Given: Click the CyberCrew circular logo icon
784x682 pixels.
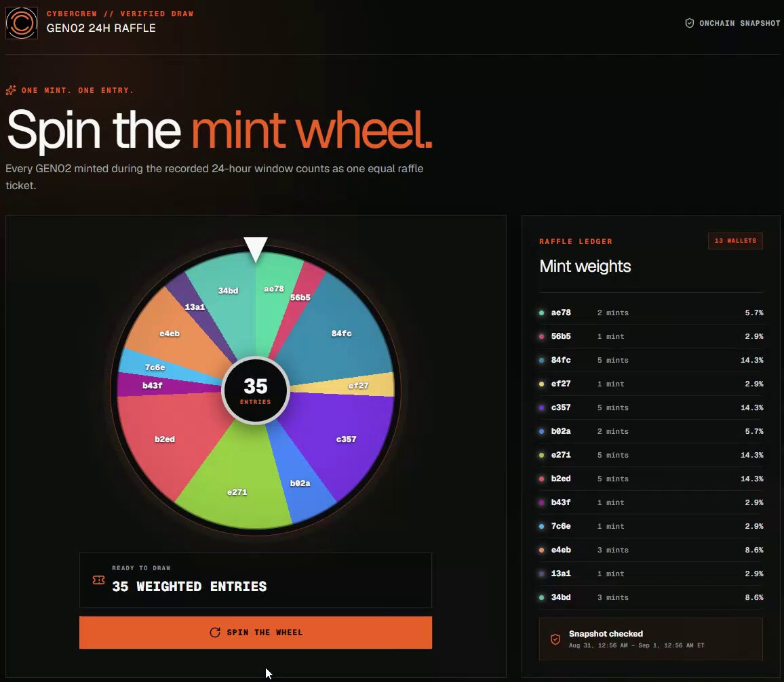Looking at the screenshot, I should (22, 22).
